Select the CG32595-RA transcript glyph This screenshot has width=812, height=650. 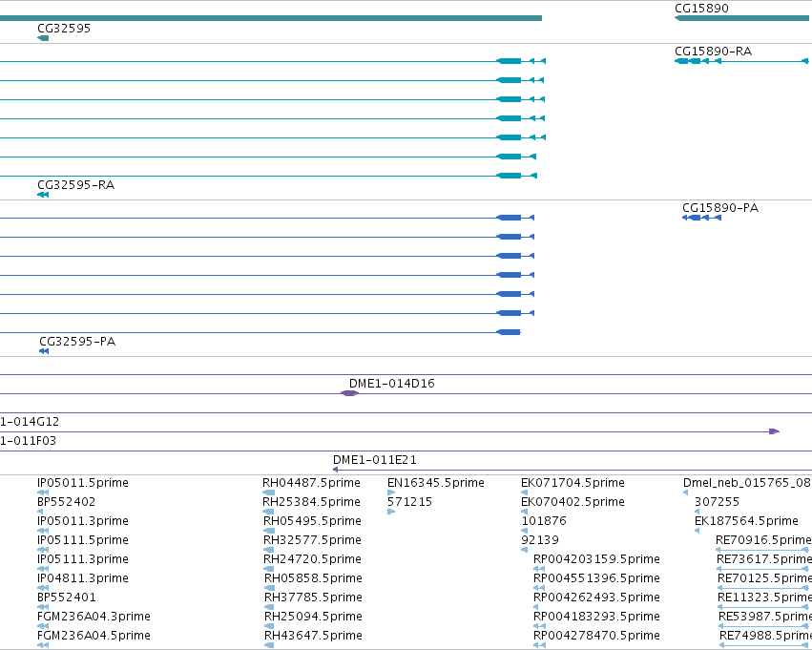pyautogui.click(x=43, y=195)
